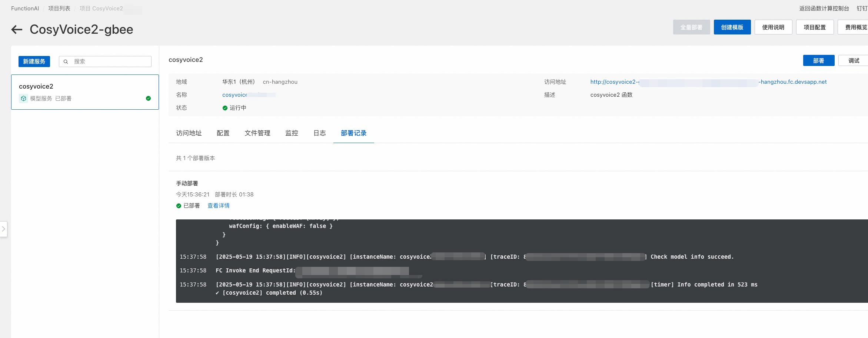This screenshot has width=868, height=338.
Task: Go to 项目列表 breadcrumb
Action: (x=59, y=9)
